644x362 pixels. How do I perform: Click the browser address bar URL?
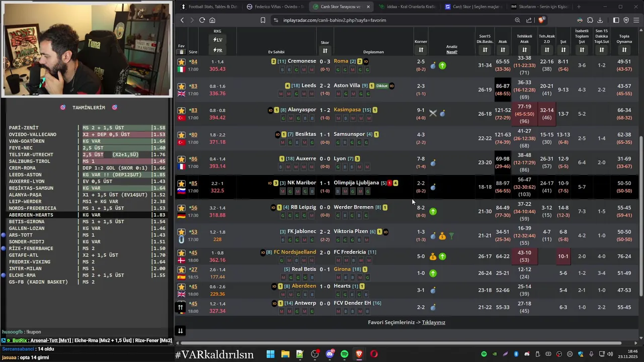[x=335, y=20]
